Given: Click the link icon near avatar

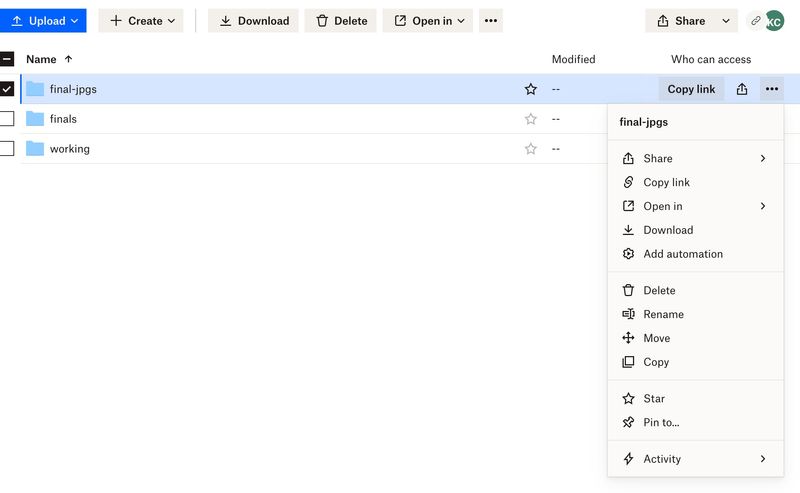Looking at the screenshot, I should point(756,21).
